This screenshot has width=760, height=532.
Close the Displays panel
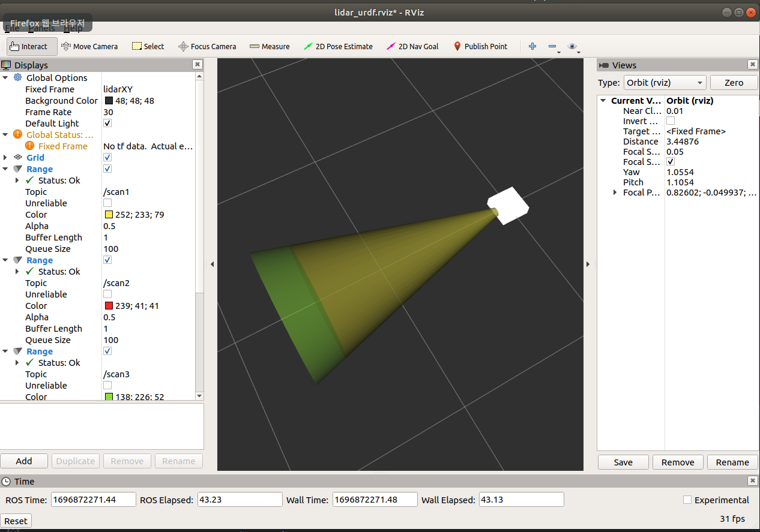tap(197, 64)
